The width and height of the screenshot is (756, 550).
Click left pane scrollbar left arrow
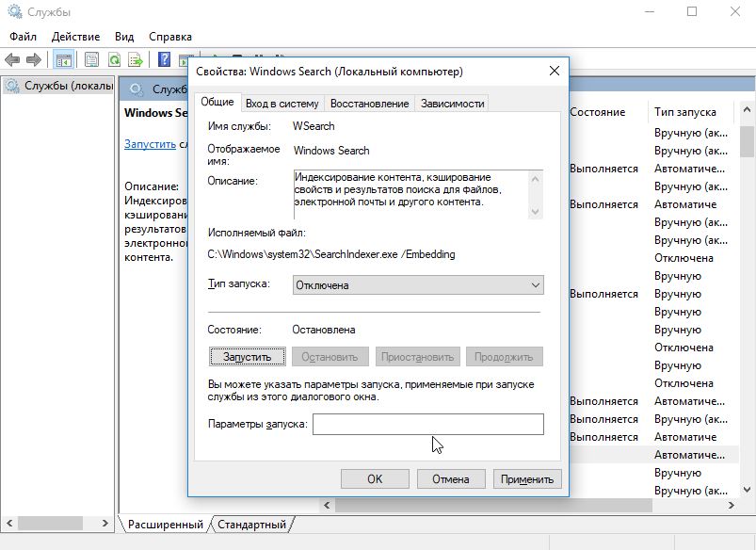click(9, 523)
